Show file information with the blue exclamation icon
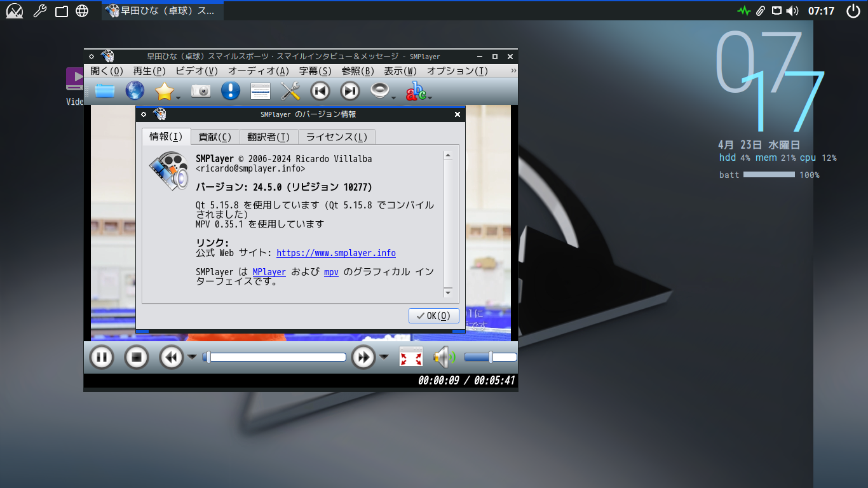The image size is (868, 488). pos(230,91)
